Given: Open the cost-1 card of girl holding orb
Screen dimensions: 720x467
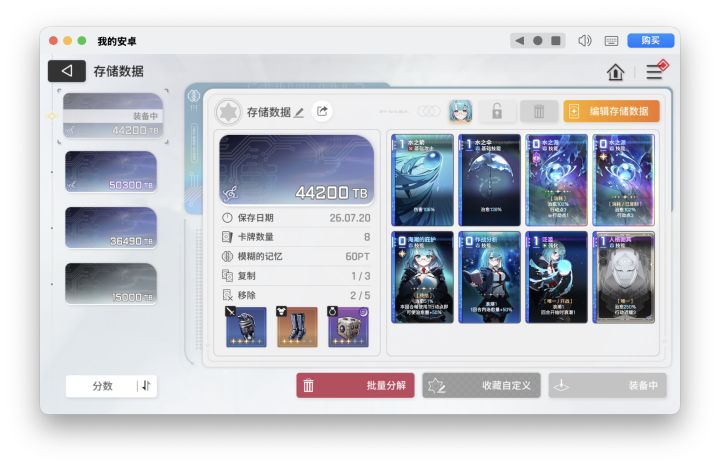Looking at the screenshot, I should pos(557,277).
